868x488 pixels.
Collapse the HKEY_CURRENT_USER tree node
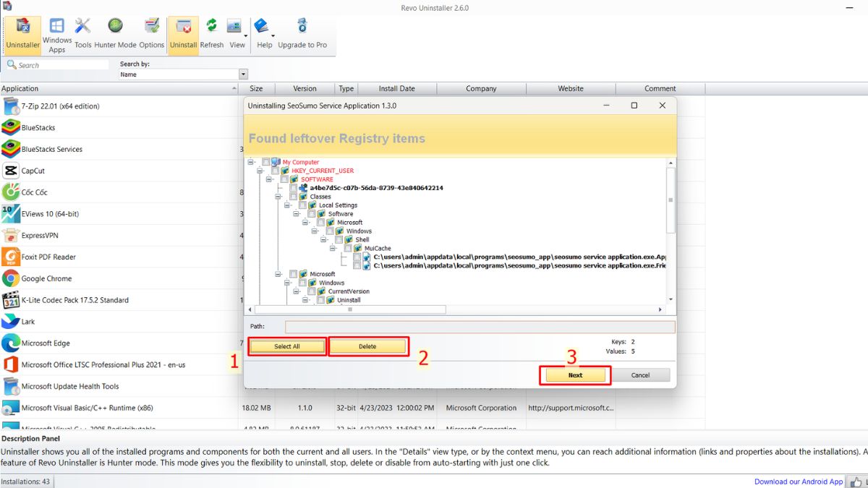pyautogui.click(x=260, y=171)
